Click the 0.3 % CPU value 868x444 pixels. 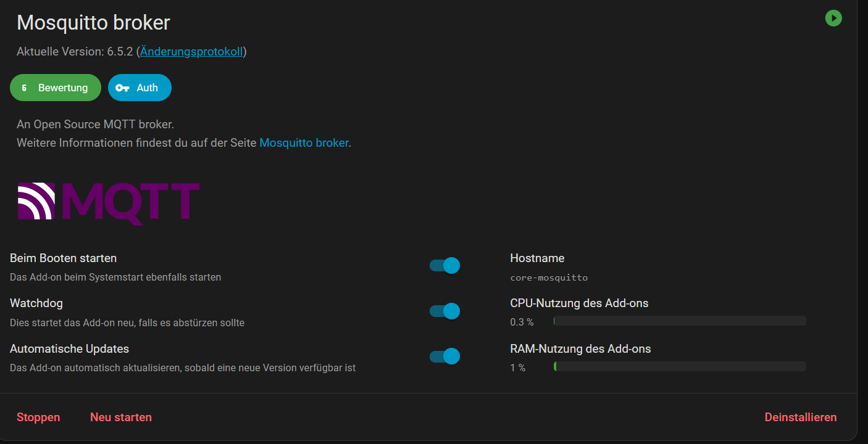pyautogui.click(x=522, y=322)
